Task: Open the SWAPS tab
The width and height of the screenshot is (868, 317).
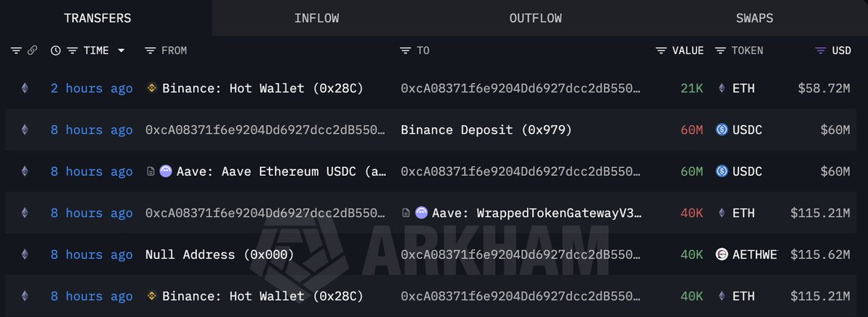Action: click(754, 18)
